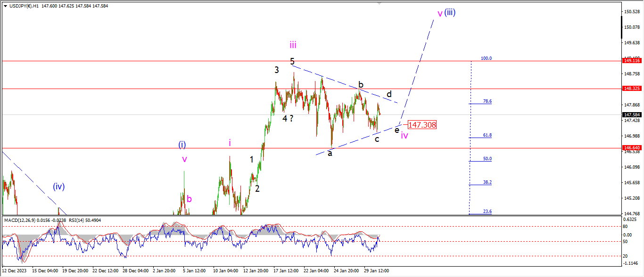Select the current price tag 147.584
The height and width of the screenshot is (277, 644).
pyautogui.click(x=632, y=114)
